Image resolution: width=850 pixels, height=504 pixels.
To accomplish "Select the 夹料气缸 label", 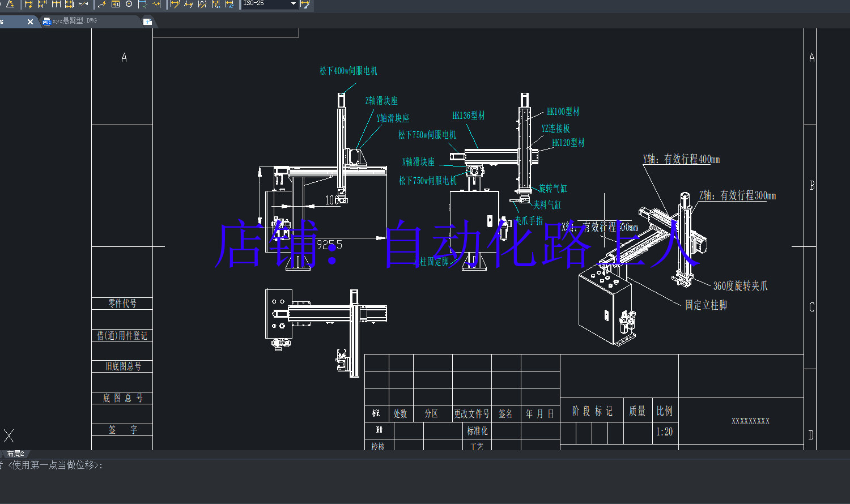I will (x=547, y=204).
